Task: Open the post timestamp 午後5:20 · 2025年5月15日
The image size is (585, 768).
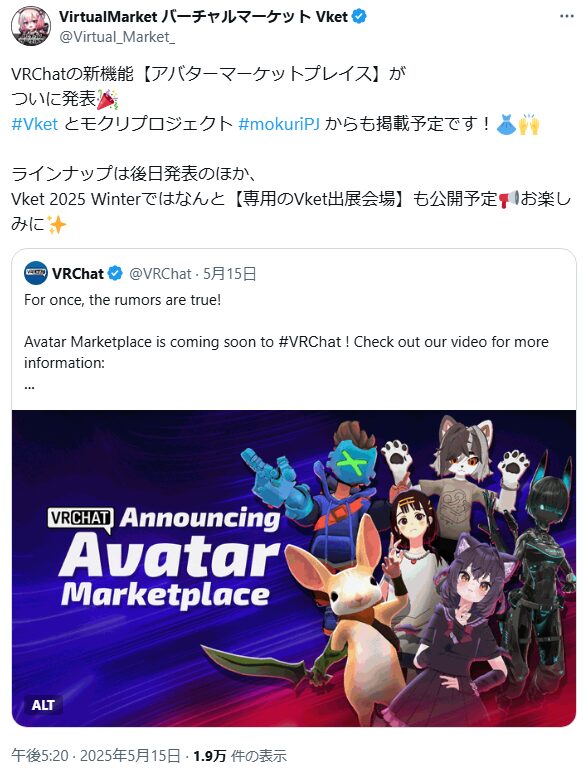Action: click(x=96, y=756)
